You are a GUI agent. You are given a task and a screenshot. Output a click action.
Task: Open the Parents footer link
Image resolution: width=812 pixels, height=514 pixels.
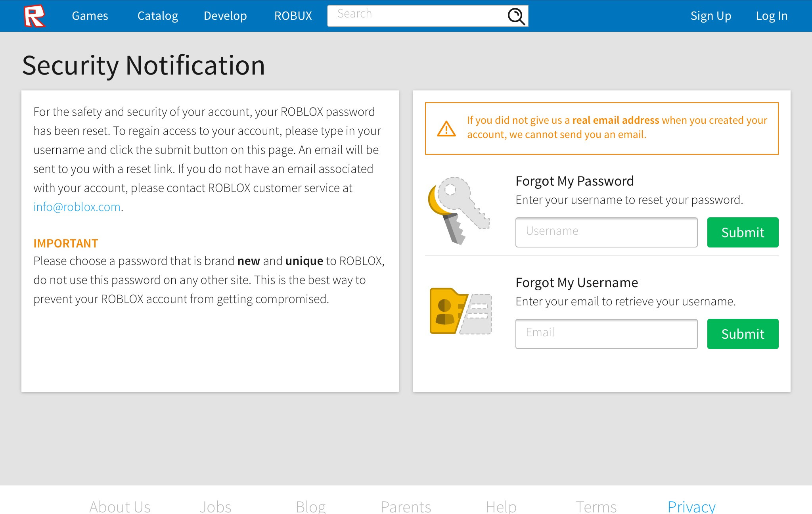click(x=406, y=507)
